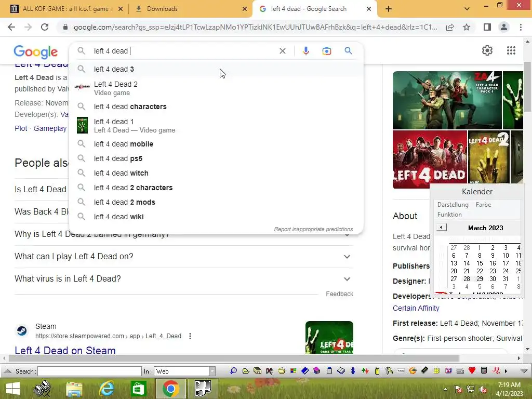Screen dimensions: 532x399
Task: Click the microphone voice search icon
Action: (x=305, y=51)
